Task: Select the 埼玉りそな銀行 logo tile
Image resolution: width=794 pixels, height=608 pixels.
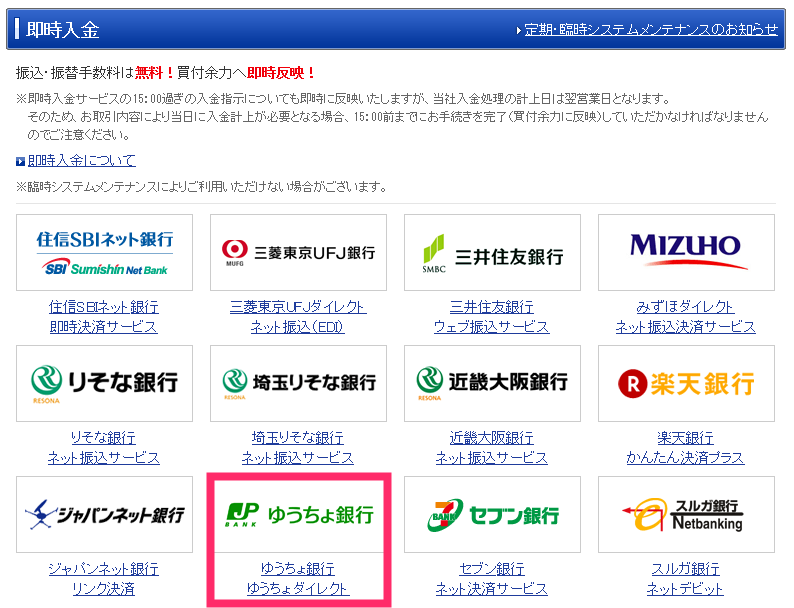Action: click(x=298, y=383)
